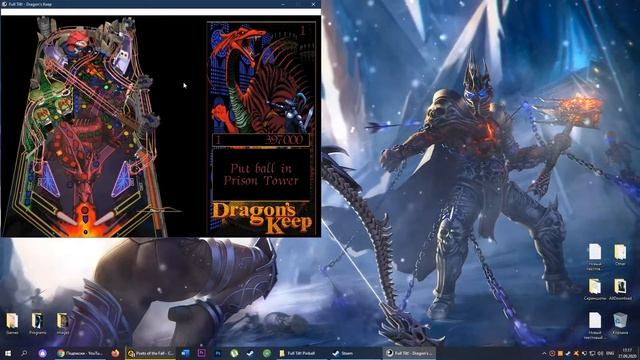Select the Full Tilt Dragon's Keep taskbar button
Screen dimensions: 640x360
(x=409, y=353)
